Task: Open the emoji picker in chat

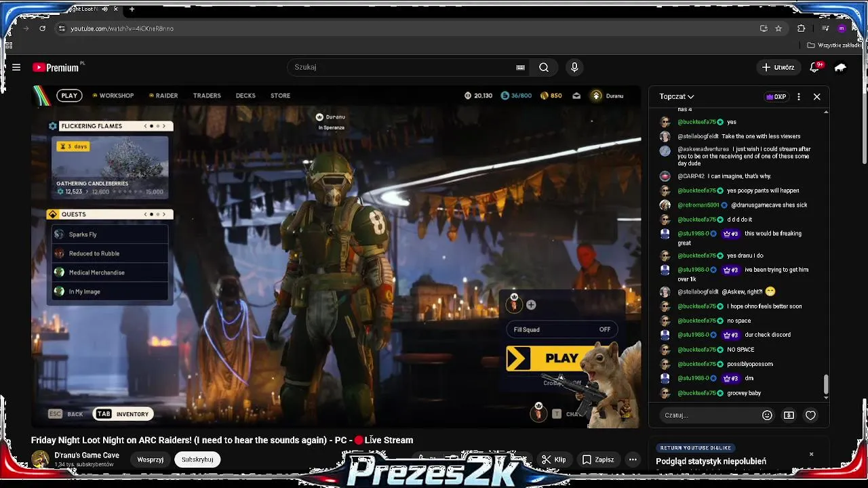Action: (x=767, y=415)
